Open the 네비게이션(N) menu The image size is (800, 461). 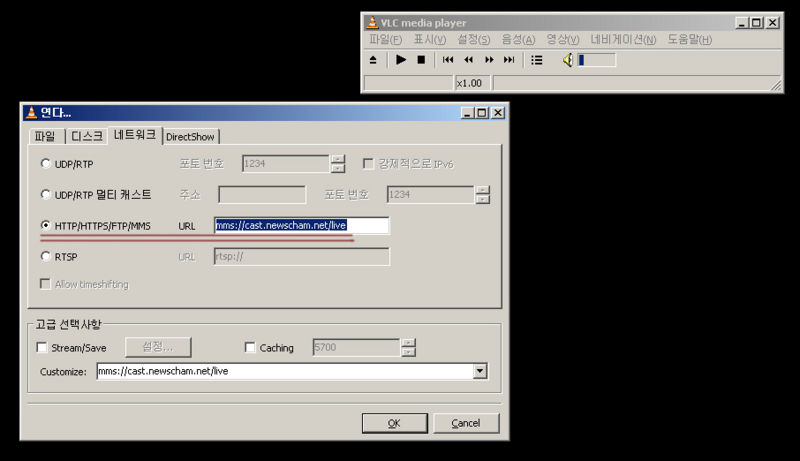(623, 40)
